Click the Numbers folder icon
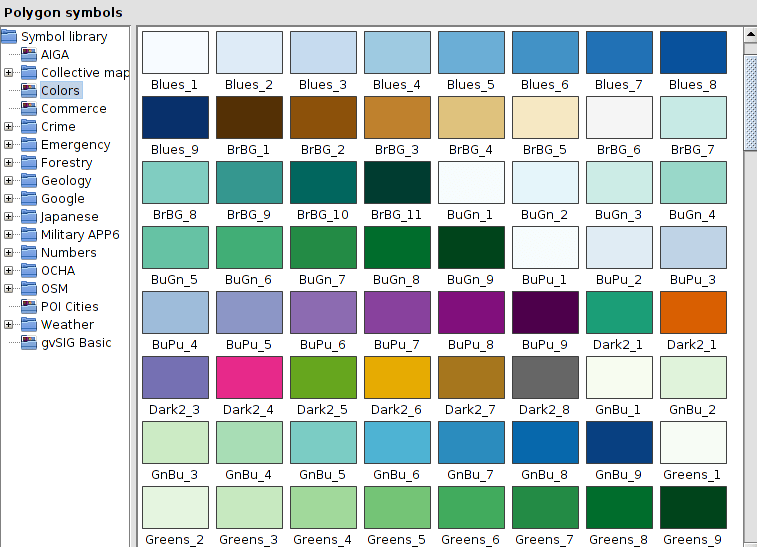 tap(29, 253)
